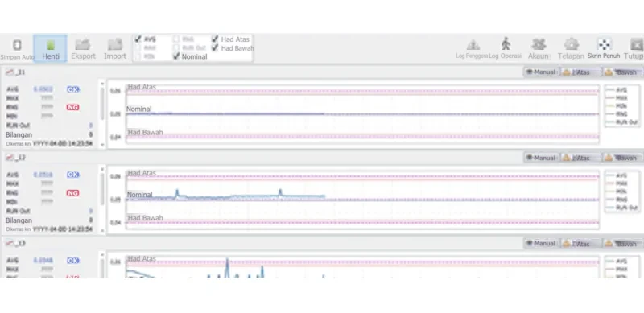Toggle the AVG checkbox
644x313 pixels.
[138, 39]
